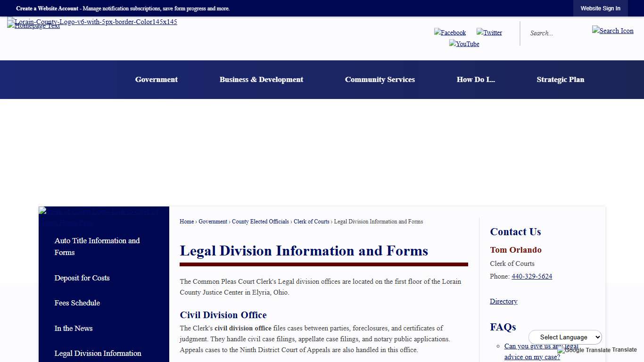This screenshot has width=644, height=362.
Task: Open the county Facebook page
Action: tap(449, 33)
